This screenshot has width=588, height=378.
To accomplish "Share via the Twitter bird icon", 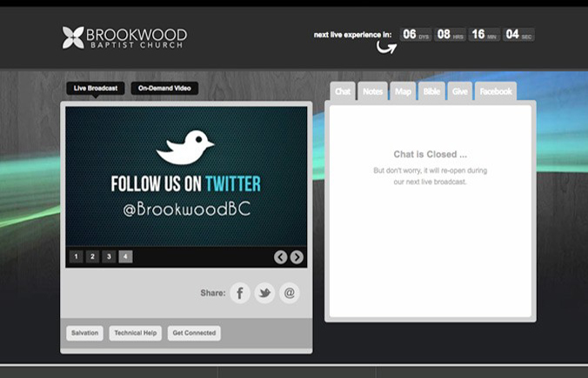I will coord(264,293).
